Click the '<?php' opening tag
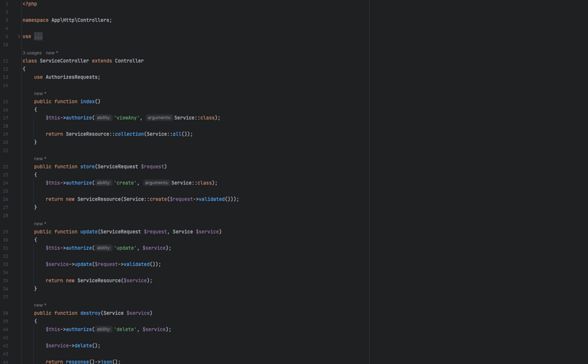This screenshot has width=588, height=364. pyautogui.click(x=30, y=4)
